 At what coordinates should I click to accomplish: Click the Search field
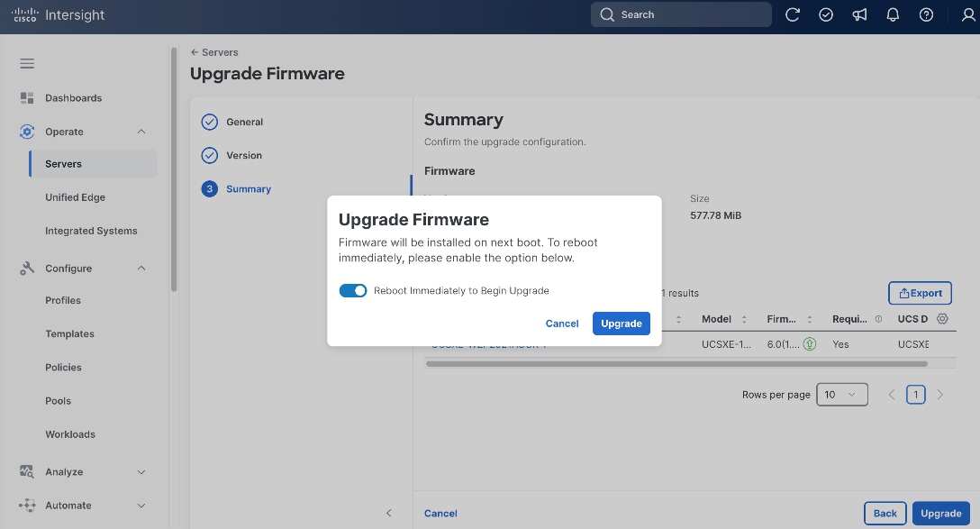(681, 14)
